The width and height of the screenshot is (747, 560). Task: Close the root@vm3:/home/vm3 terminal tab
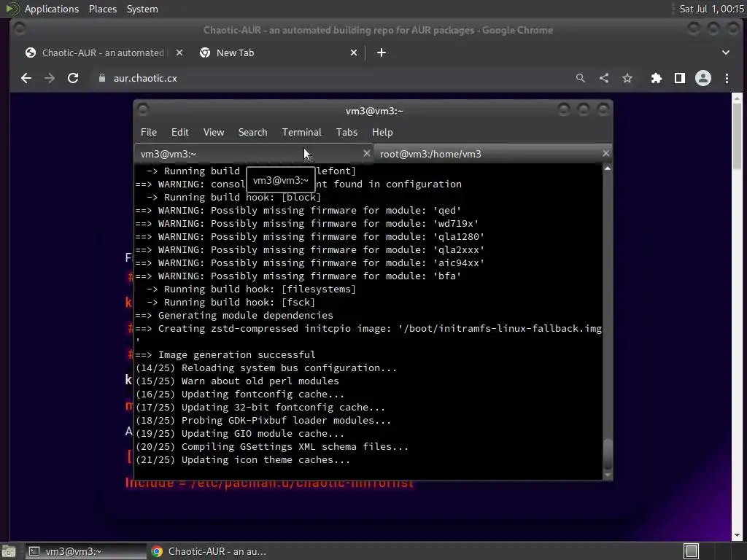[x=605, y=153]
